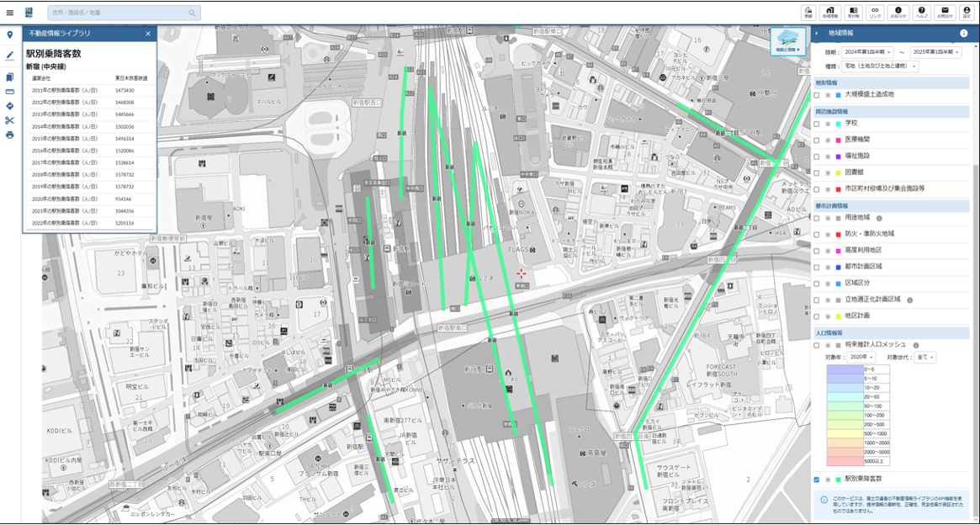Select the location pin tool in sidebar
980x525 pixels.
coord(10,34)
